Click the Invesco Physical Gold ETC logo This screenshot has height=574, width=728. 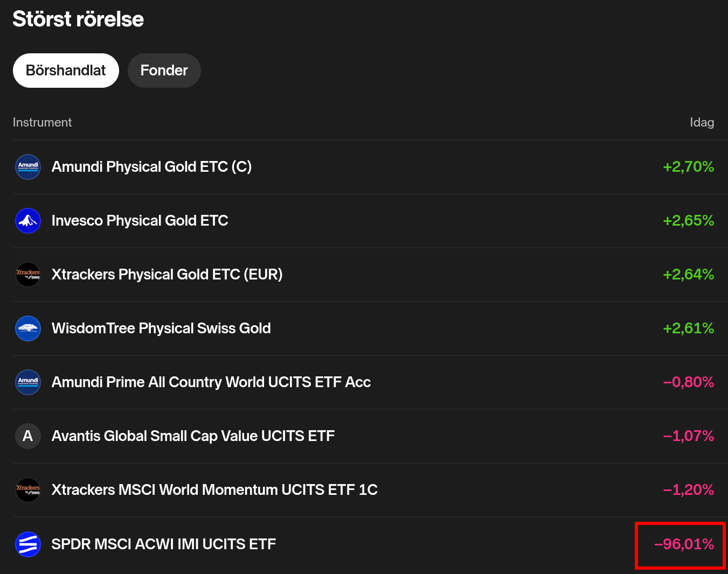pos(28,221)
